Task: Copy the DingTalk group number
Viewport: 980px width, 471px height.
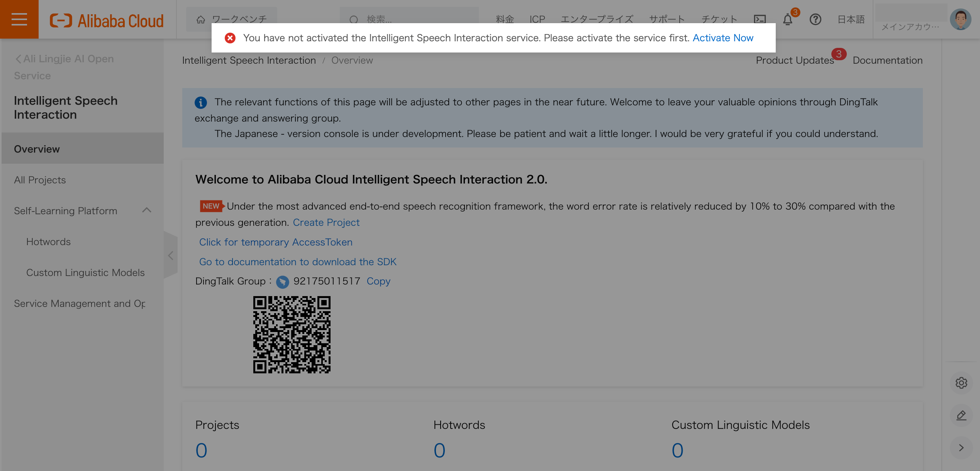Action: [x=378, y=281]
